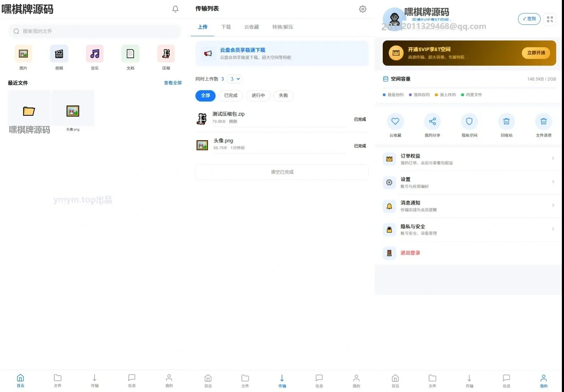The width and height of the screenshot is (564, 392).
Task: Expand the 消息通知 row chevron
Action: 553,205
